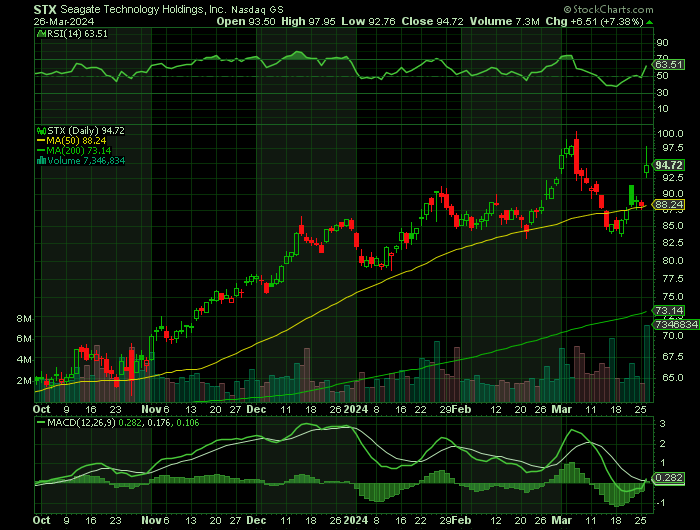
Task: Click the 7346834 volume tag
Action: 676,324
